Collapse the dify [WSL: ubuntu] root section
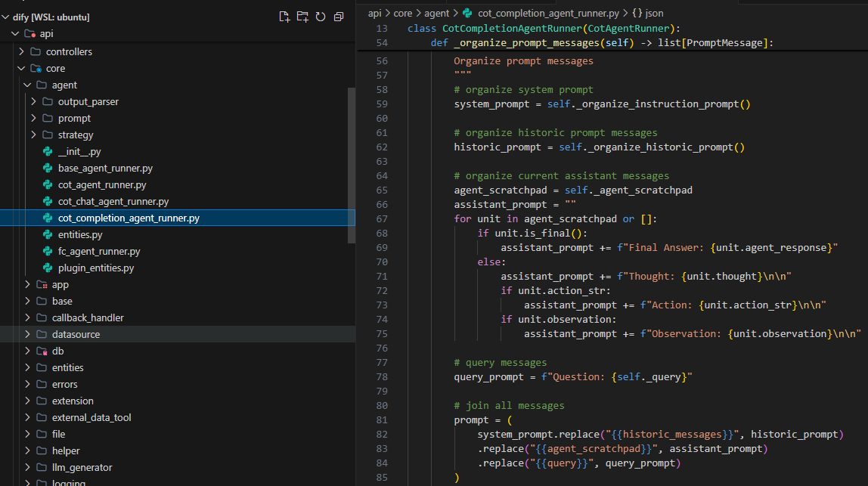This screenshot has height=486, width=868. (5, 17)
